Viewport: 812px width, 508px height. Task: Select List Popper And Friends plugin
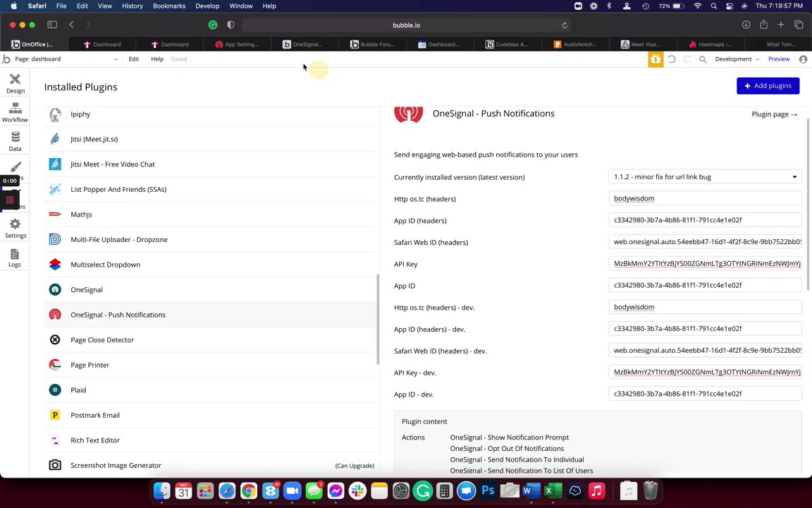coord(211,189)
